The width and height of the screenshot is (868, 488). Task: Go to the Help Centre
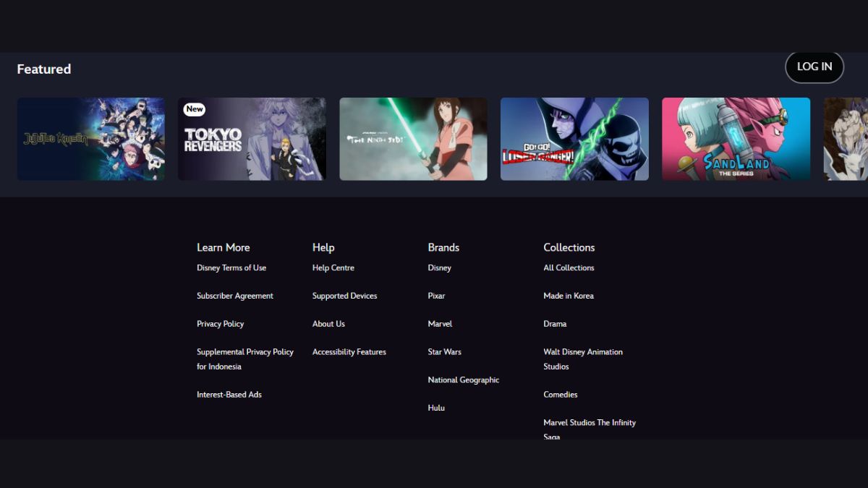[333, 268]
